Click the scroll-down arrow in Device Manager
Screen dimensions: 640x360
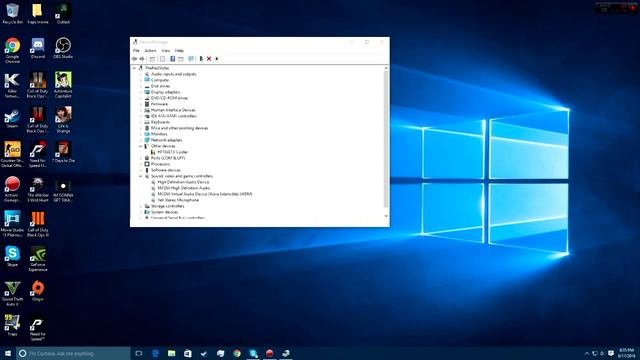tap(386, 216)
